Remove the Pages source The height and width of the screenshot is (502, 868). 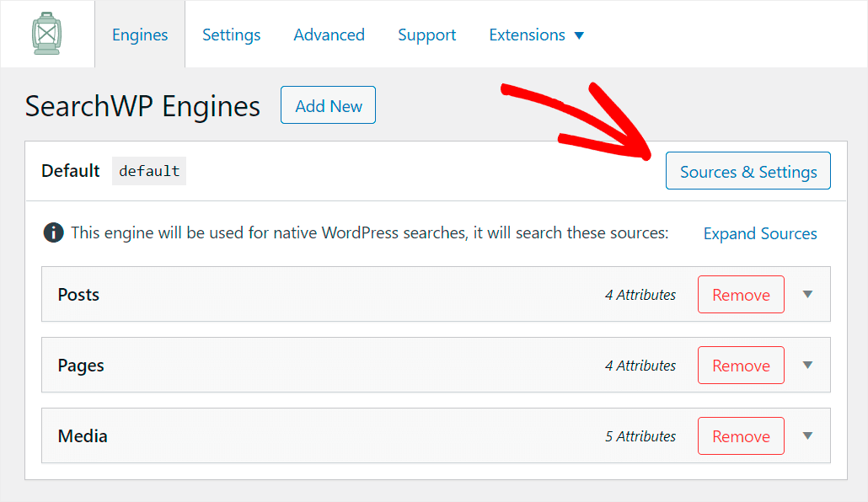[x=741, y=366]
